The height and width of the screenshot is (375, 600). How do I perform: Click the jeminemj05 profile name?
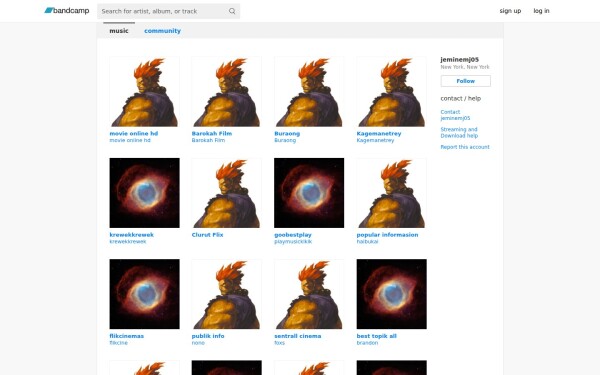pyautogui.click(x=460, y=59)
